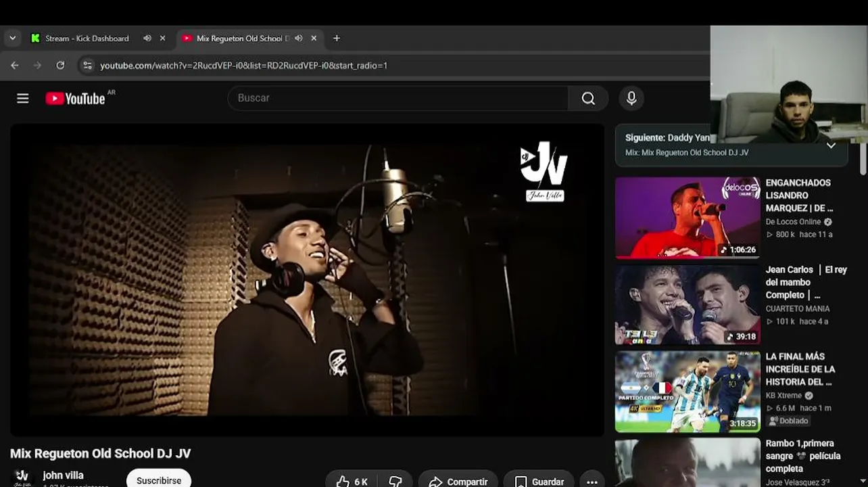
Task: Click the Siguiente: Daddy Yankee header text
Action: 667,138
